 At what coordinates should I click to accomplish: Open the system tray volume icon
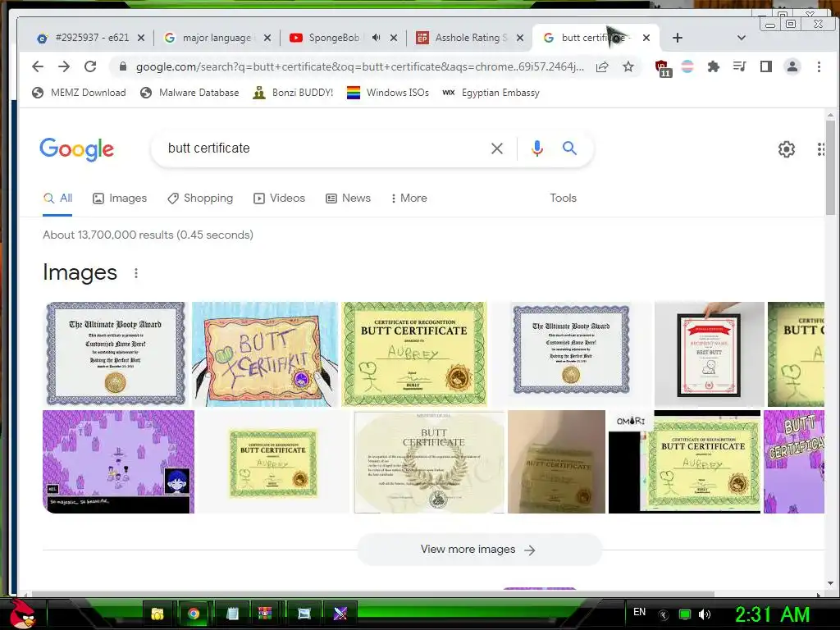tap(705, 614)
